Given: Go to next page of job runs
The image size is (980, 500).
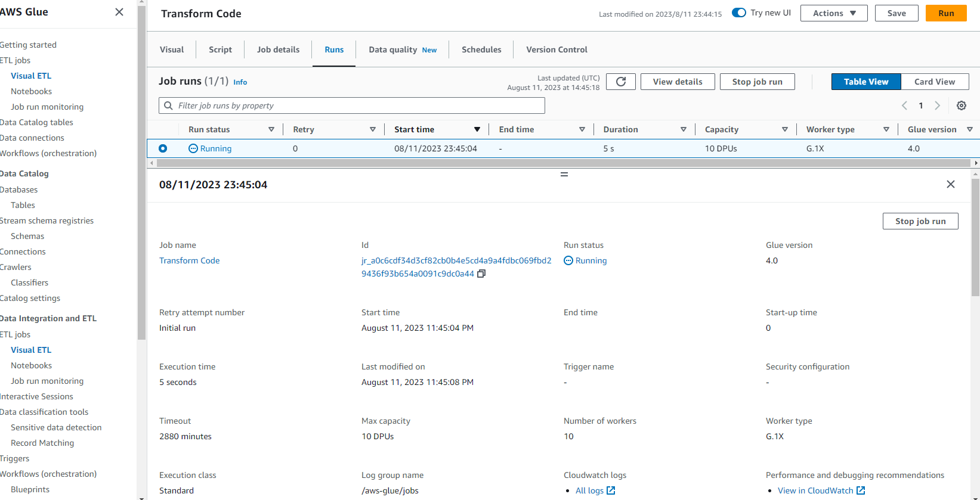Looking at the screenshot, I should tap(937, 105).
